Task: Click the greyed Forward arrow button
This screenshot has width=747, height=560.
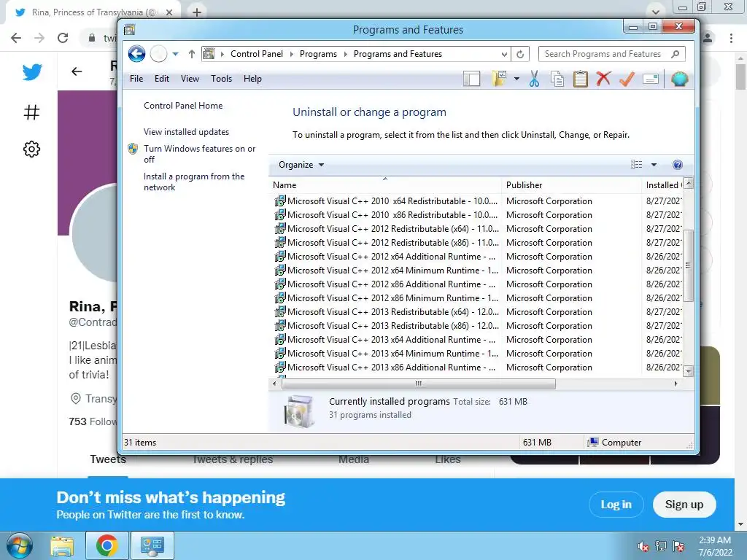Action: (158, 54)
